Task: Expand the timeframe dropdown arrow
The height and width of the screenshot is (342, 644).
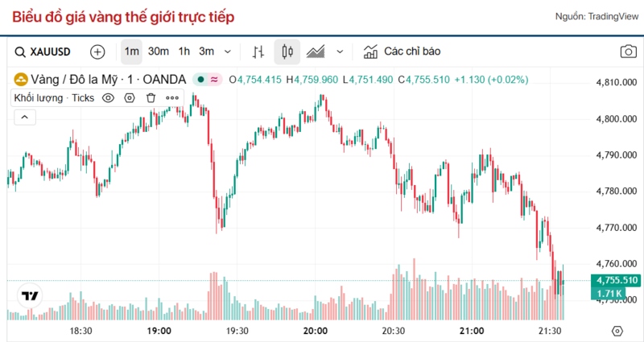Action: coord(228,52)
